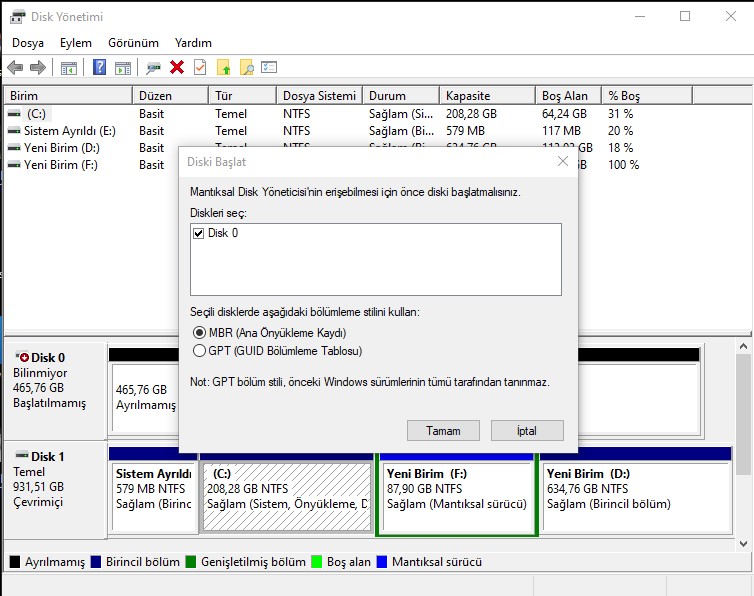Viewport: 754px width, 596px height.
Task: Toggle the console tree pane icon
Action: pos(69,68)
